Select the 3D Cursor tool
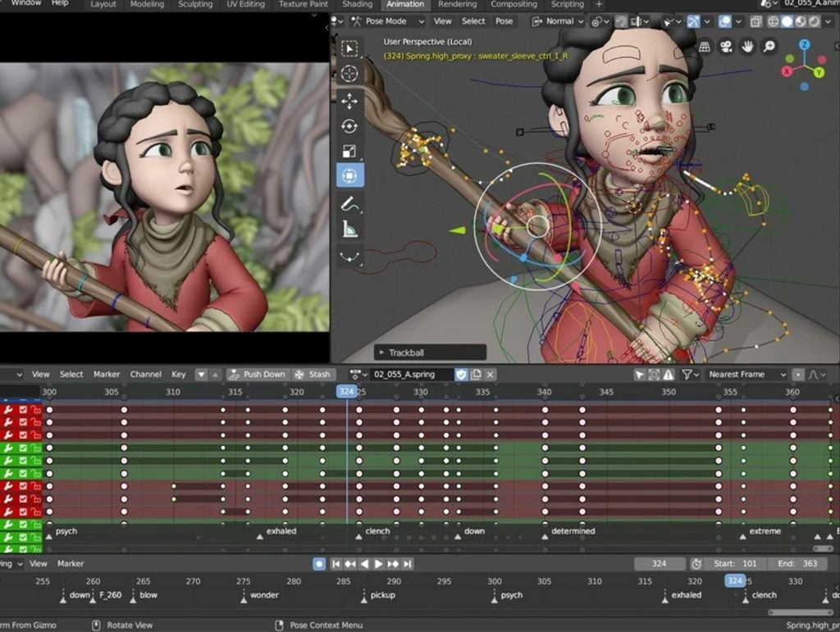The image size is (840, 632). (x=350, y=74)
